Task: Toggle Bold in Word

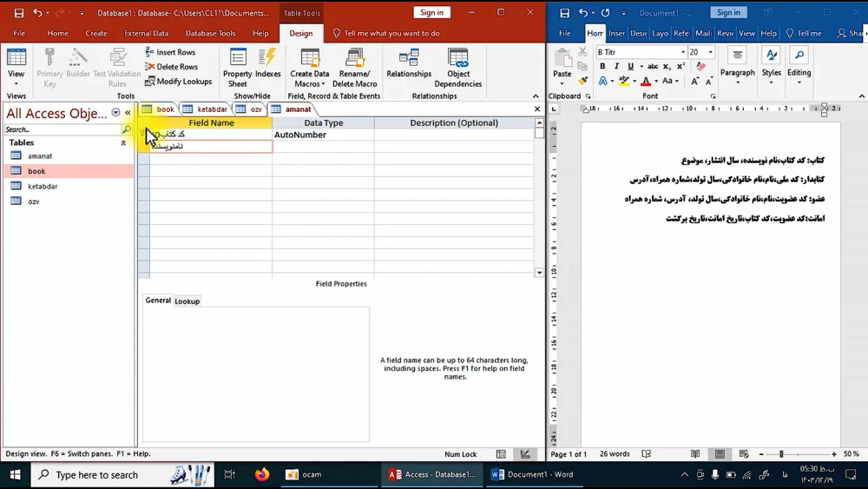Action: pos(602,67)
